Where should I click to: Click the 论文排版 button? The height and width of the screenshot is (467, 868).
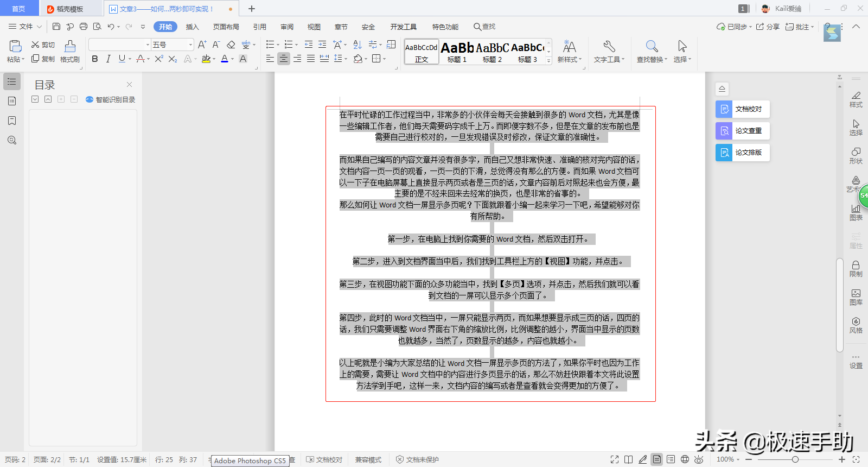click(743, 153)
